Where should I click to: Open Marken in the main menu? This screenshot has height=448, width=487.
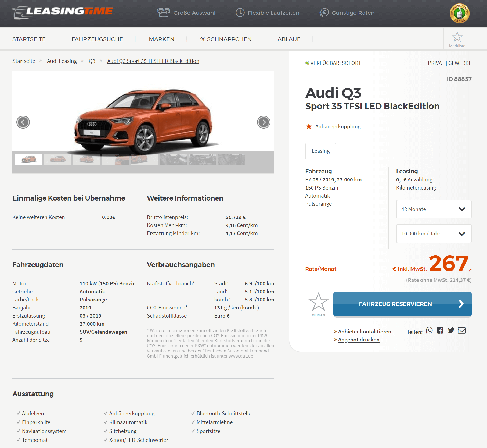(162, 39)
